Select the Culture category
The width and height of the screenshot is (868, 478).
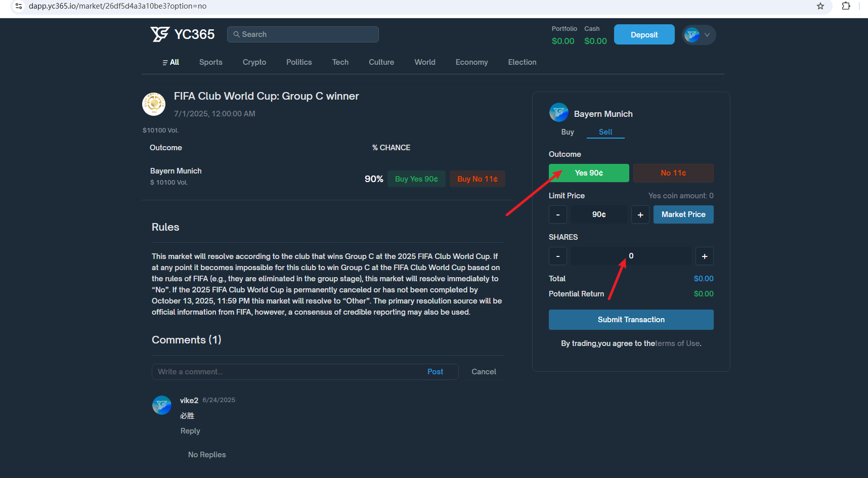(x=381, y=62)
